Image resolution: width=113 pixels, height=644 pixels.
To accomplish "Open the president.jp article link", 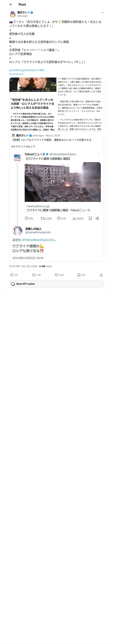I will 28,70.
